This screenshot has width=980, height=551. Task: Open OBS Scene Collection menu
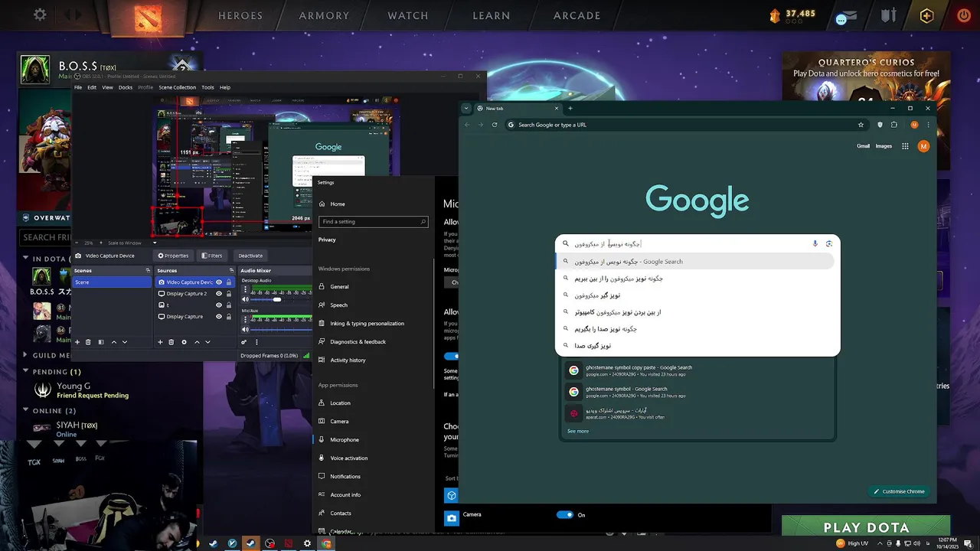click(x=178, y=87)
